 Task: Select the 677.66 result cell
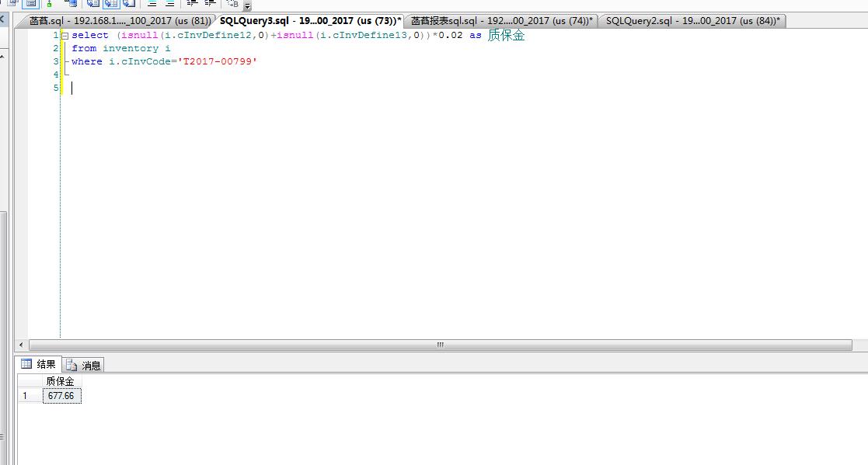62,396
